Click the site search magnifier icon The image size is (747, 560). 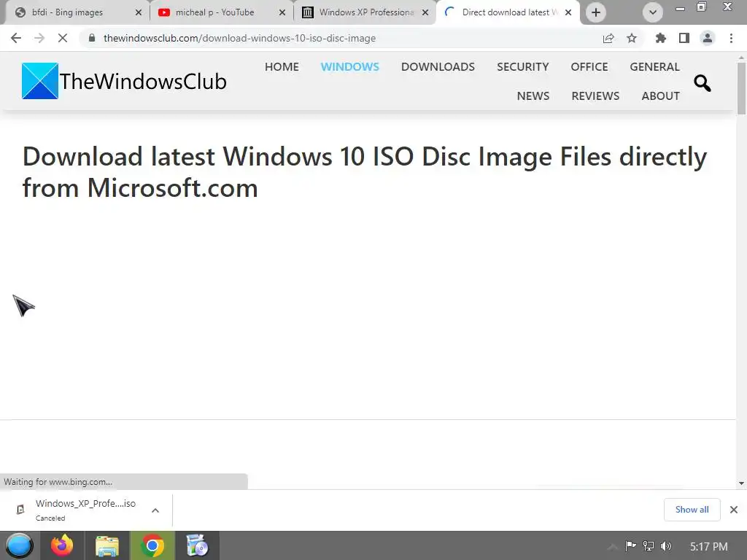(703, 83)
